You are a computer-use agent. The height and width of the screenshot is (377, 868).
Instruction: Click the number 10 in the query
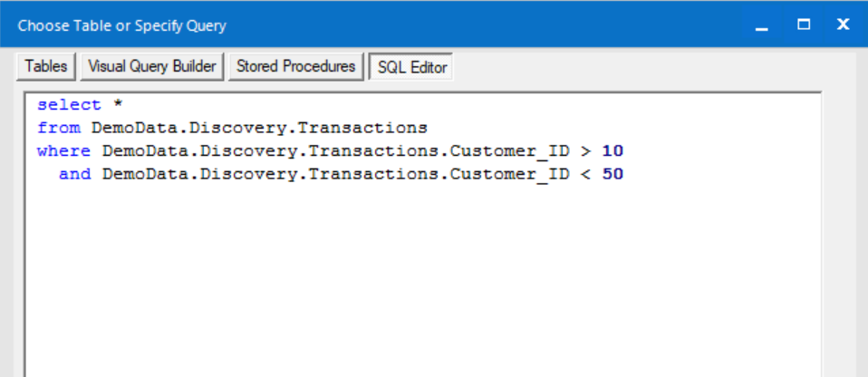612,150
